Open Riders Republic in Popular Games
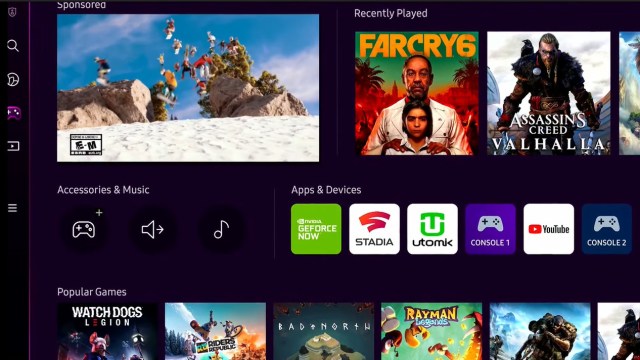 pos(215,331)
